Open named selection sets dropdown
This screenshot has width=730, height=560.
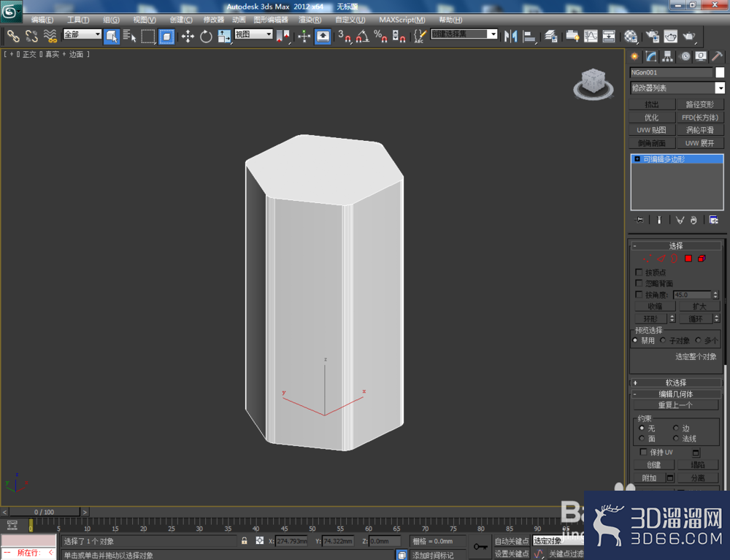point(464,34)
